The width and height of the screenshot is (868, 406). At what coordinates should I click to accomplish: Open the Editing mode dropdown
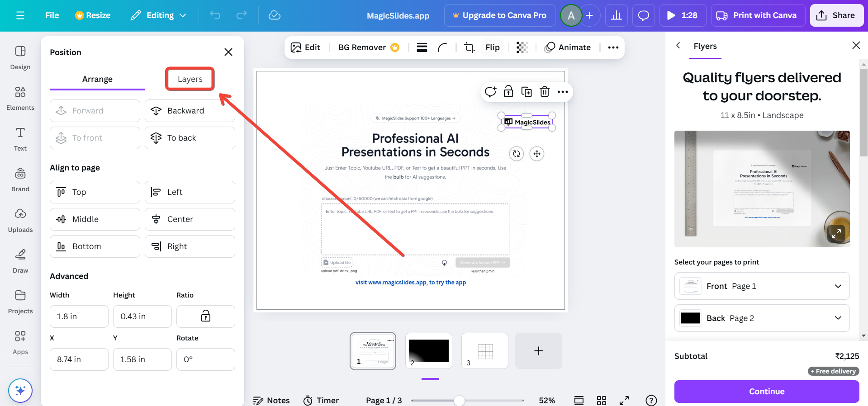(x=158, y=15)
